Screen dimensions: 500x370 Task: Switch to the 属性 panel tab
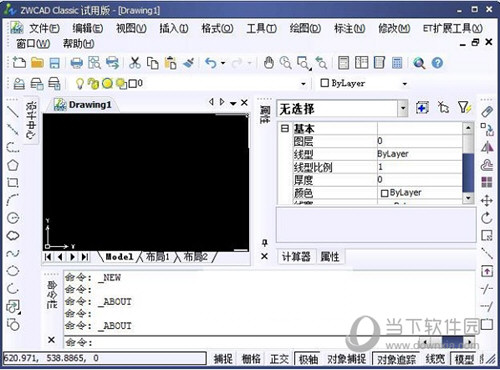coord(329,257)
